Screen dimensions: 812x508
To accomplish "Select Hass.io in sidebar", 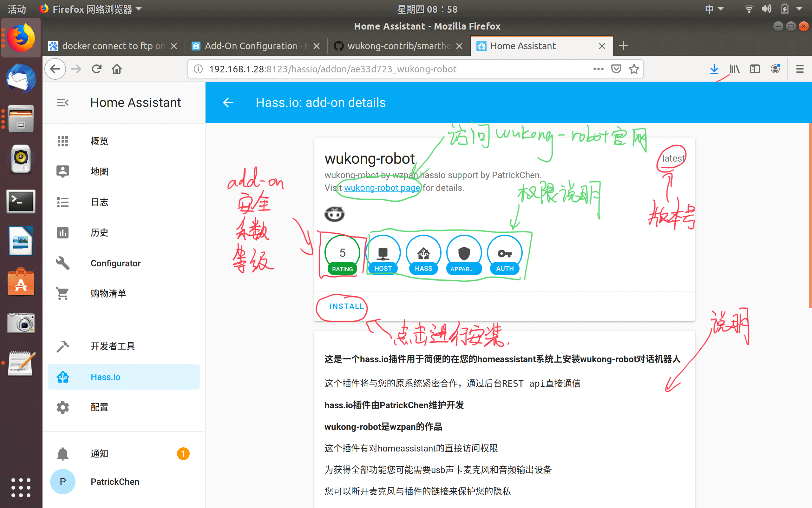I will pyautogui.click(x=123, y=377).
